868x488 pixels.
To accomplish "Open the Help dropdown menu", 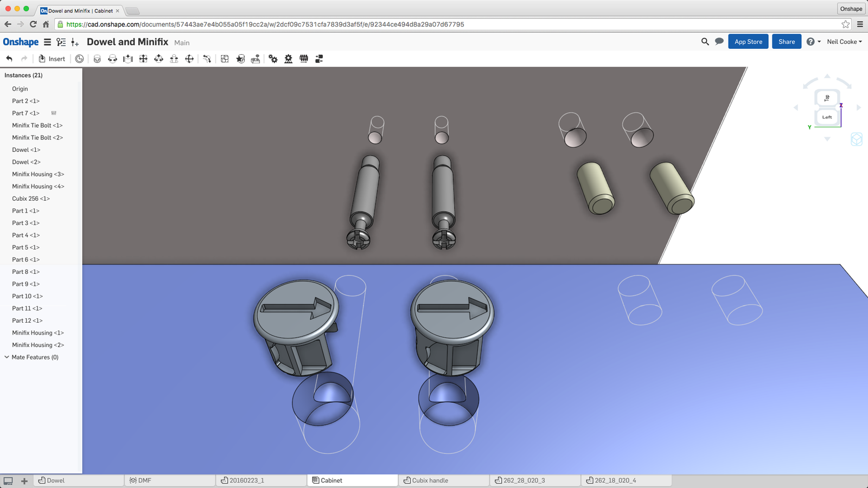I will 813,42.
